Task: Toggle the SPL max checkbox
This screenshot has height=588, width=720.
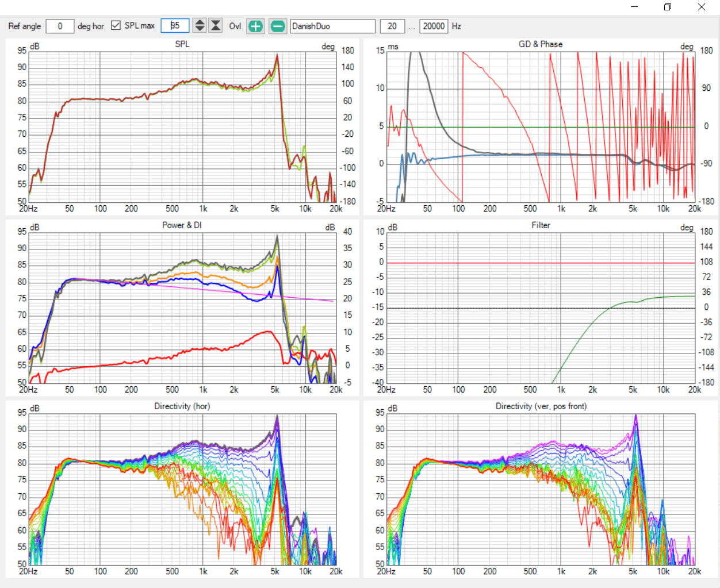Action: point(116,25)
